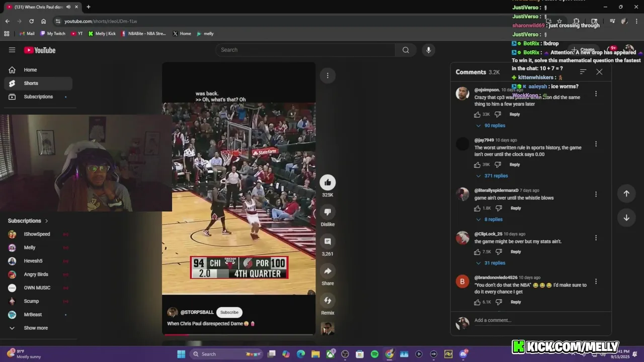The height and width of the screenshot is (362, 644).
Task: Click the Add a comment field
Action: tap(538, 320)
